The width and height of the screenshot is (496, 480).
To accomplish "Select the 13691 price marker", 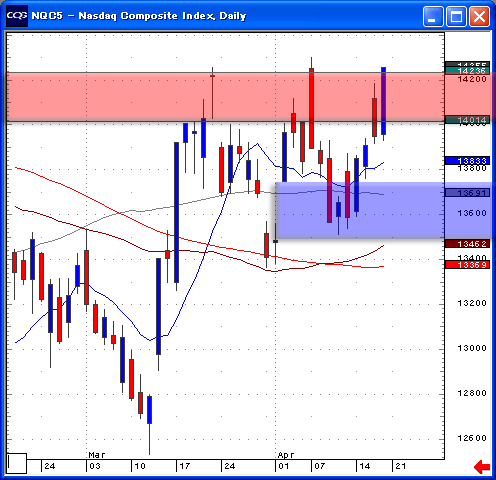I will coord(467,193).
